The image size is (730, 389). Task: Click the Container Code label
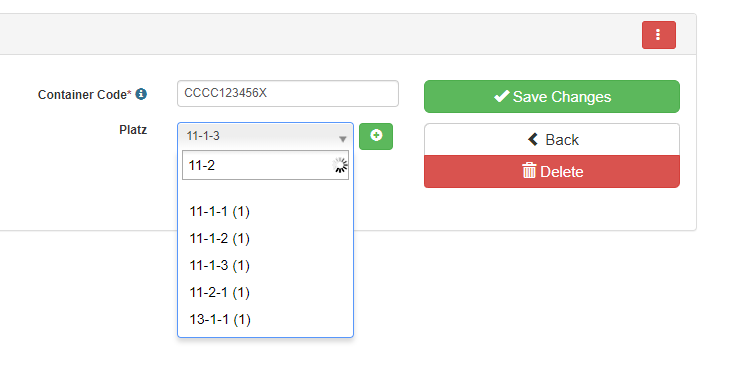[84, 94]
